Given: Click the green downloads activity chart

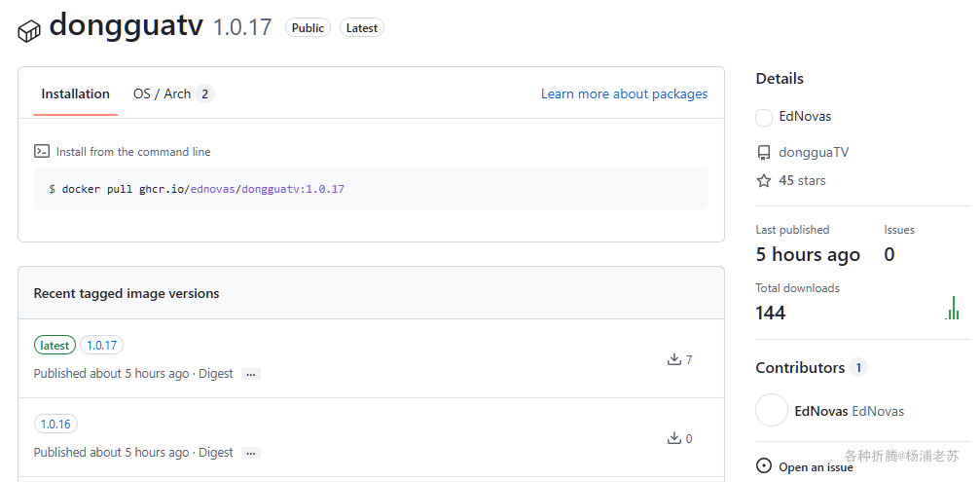Looking at the screenshot, I should [x=952, y=308].
